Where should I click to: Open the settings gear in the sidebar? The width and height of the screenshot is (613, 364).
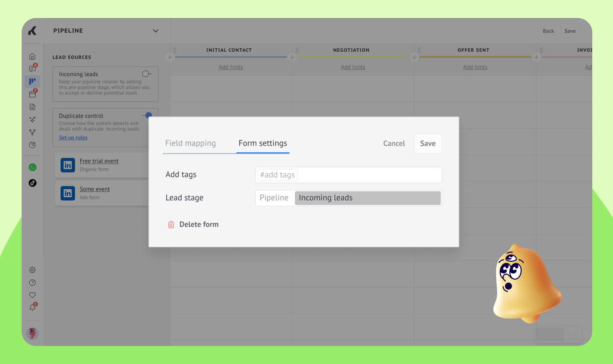tap(32, 270)
